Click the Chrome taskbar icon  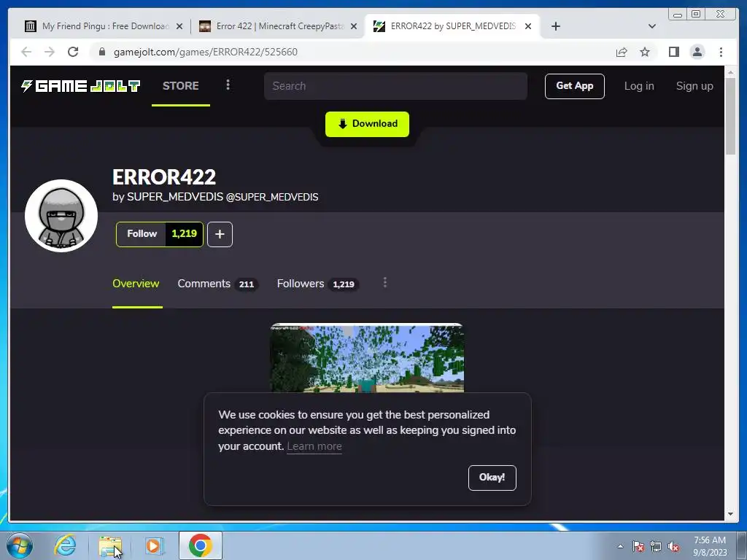click(x=201, y=545)
